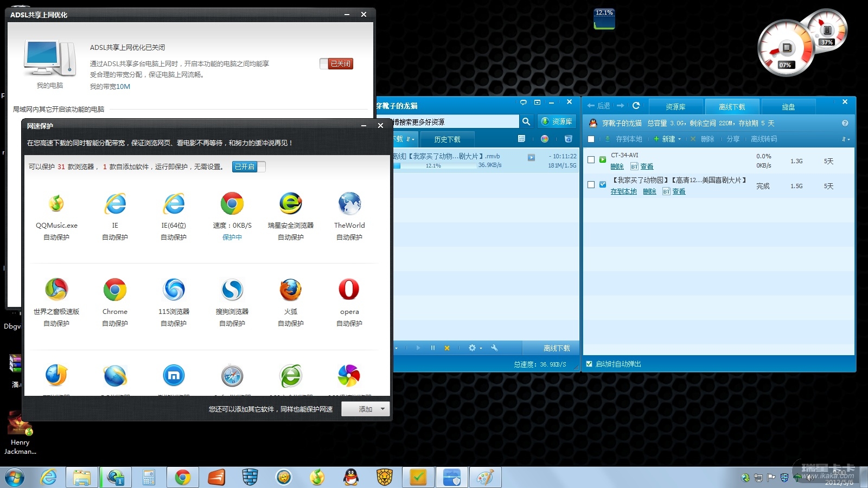Viewport: 868px width, 488px height.
Task: Click the 离线下载 button at bottom of downloader
Action: click(x=556, y=348)
